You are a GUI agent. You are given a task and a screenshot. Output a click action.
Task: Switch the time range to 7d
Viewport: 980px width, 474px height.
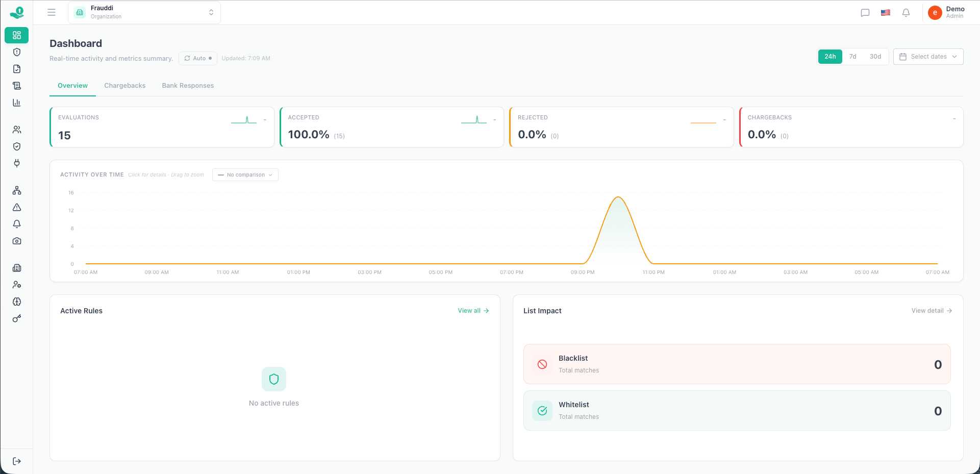click(x=852, y=57)
